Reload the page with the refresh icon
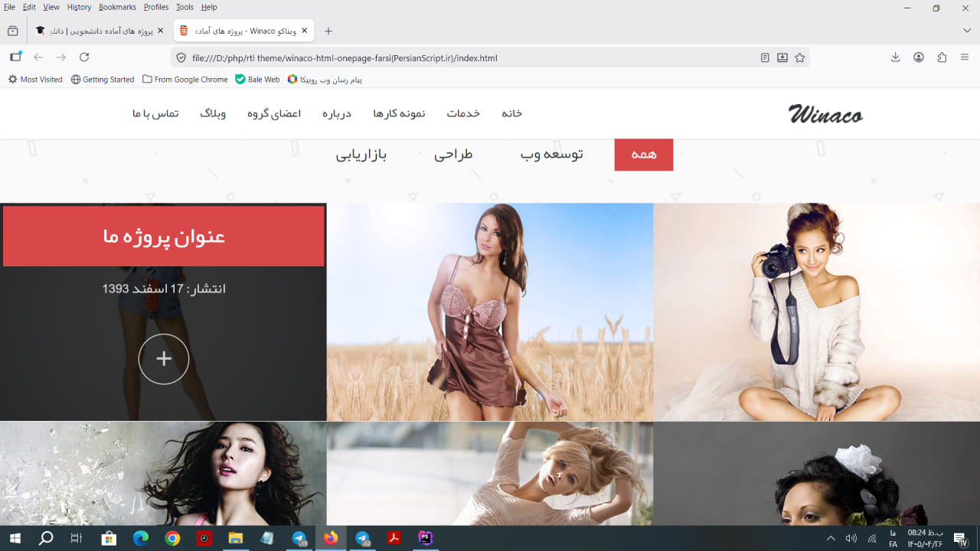 tap(84, 57)
